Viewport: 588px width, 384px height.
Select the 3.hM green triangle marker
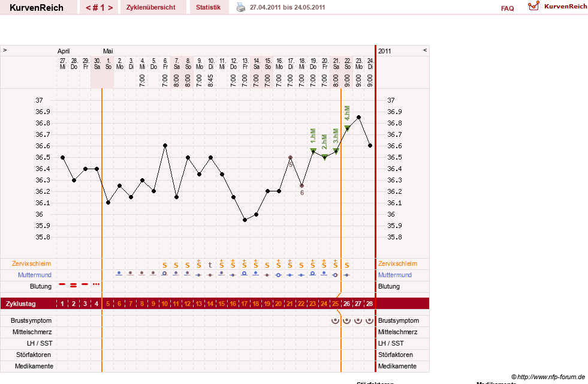[x=336, y=151]
